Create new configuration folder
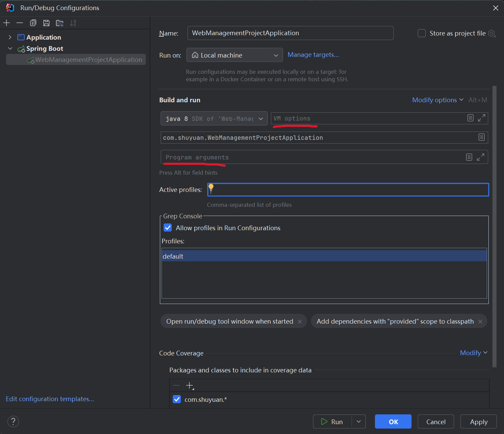The width and height of the screenshot is (504, 434). (x=60, y=23)
